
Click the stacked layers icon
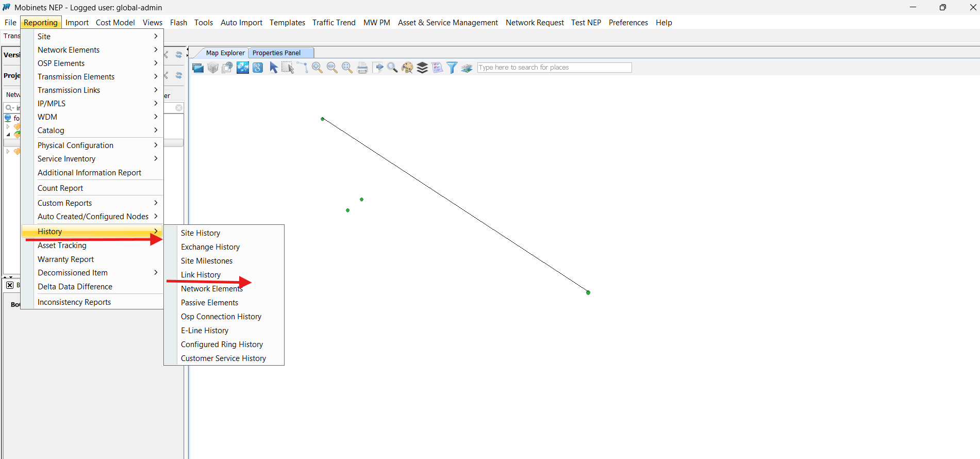coord(422,68)
